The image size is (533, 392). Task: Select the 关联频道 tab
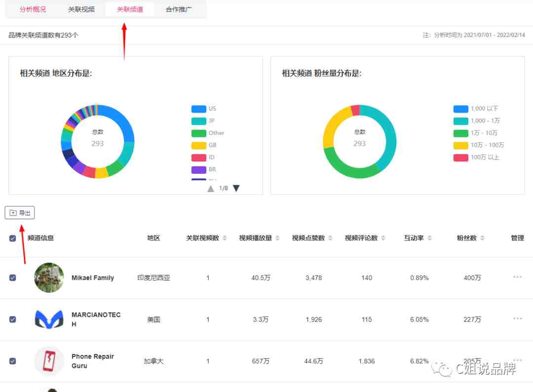pos(130,9)
